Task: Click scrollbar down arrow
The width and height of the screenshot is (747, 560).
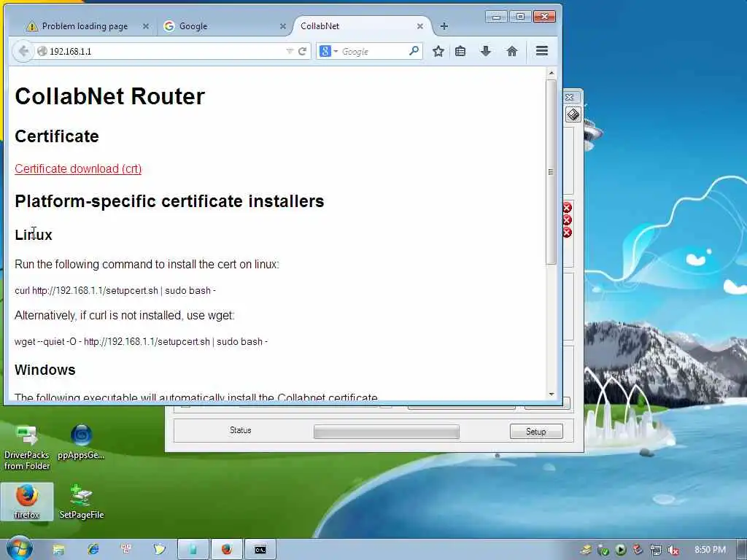Action: (x=551, y=394)
